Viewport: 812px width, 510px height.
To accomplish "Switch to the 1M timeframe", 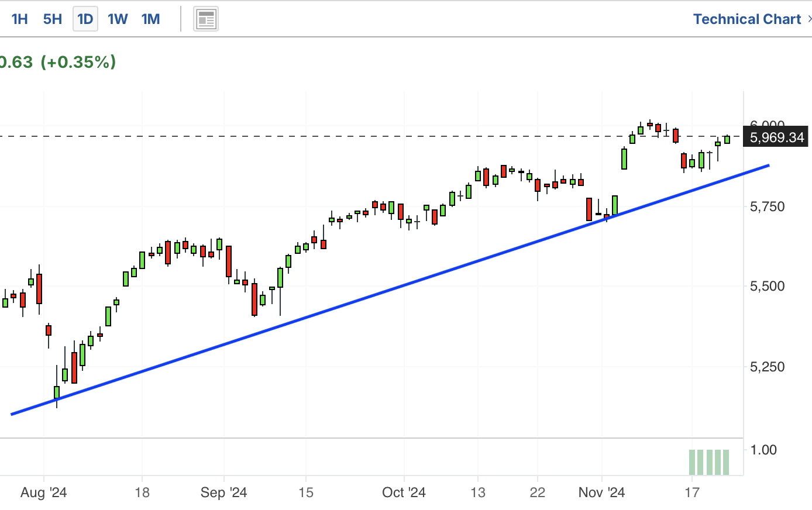I will click(x=151, y=19).
